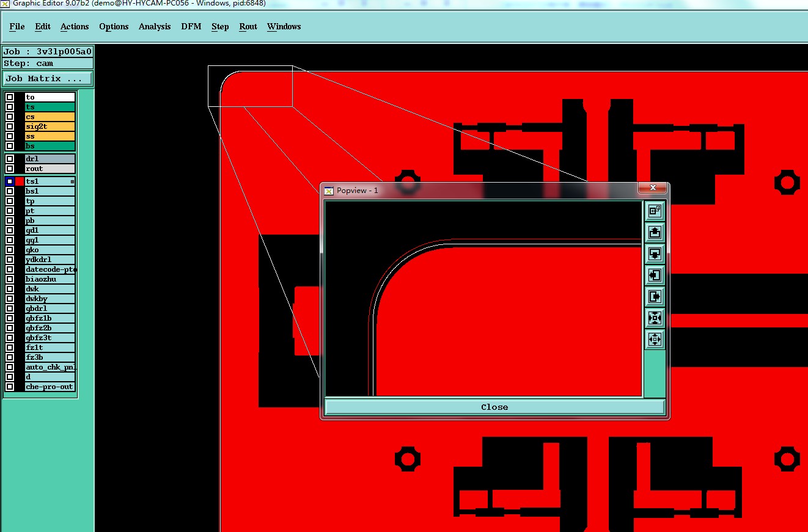808x532 pixels.
Task: Click inside the Popview preview canvas
Action: [x=483, y=299]
